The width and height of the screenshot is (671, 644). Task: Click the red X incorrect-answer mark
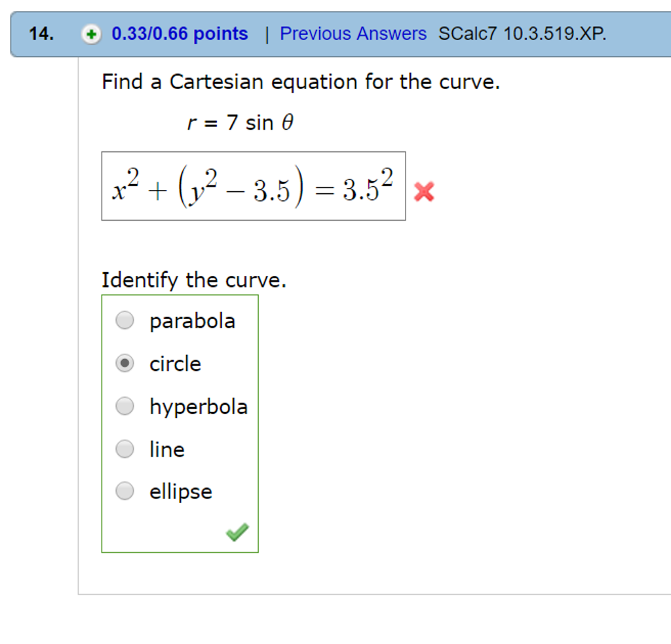click(424, 191)
